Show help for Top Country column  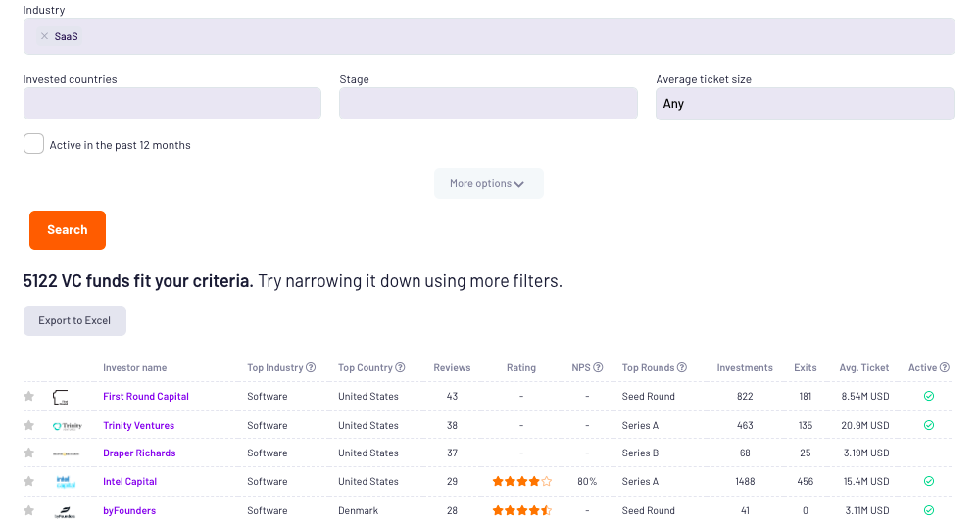[x=400, y=367]
